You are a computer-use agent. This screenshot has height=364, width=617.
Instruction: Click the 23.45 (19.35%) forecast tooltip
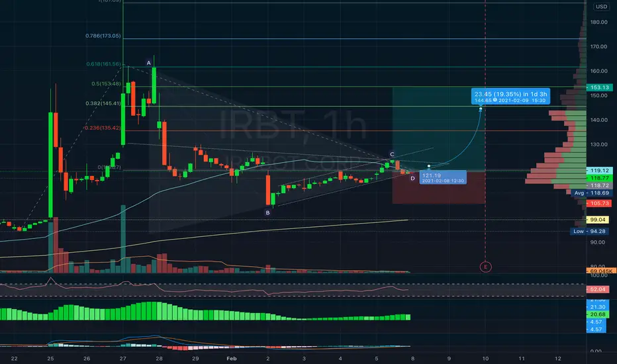510,97
